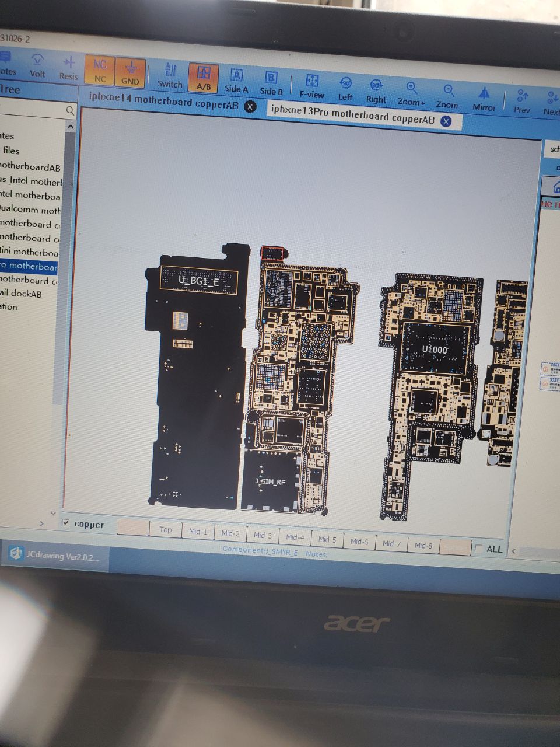Click the Tree panel scroll-up arrow
Screen dimensions: 560x747
click(71, 126)
